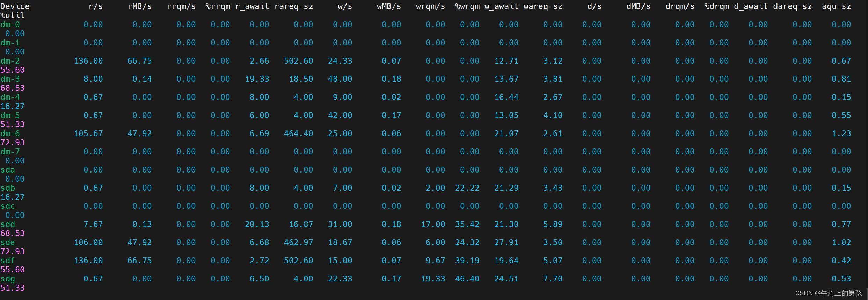Select device name sde

8,242
